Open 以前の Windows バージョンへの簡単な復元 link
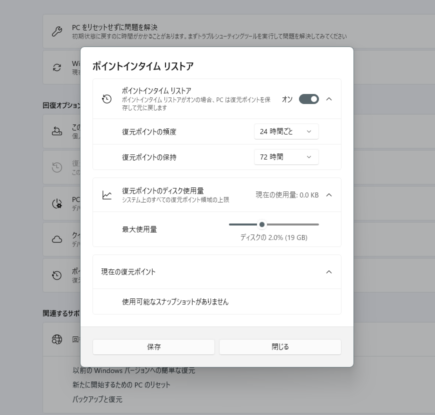Image resolution: width=435 pixels, height=415 pixels. tap(134, 371)
